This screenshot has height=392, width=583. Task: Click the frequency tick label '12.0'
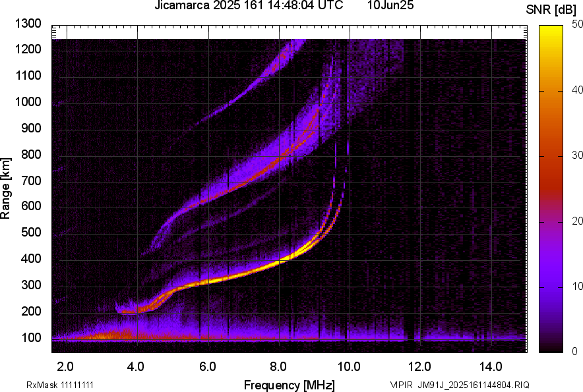420,367
